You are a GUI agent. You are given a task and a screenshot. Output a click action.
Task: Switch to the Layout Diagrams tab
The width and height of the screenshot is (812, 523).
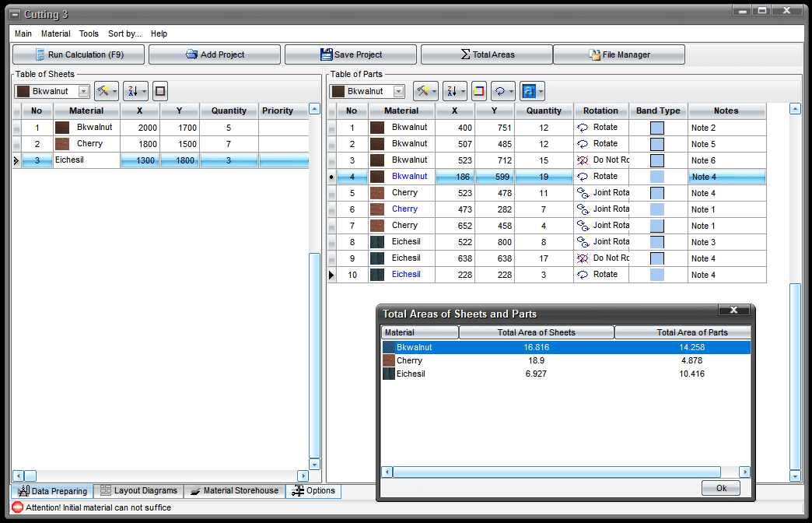pyautogui.click(x=138, y=490)
